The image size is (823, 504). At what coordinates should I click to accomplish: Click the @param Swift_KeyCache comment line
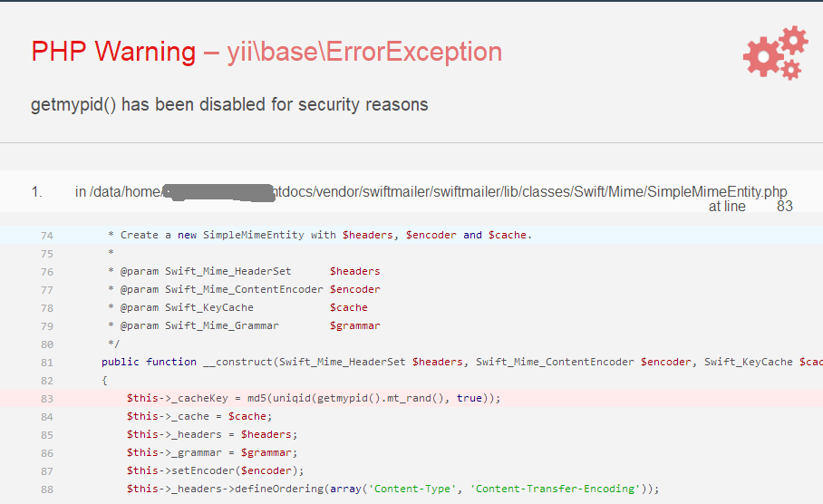coord(237,307)
